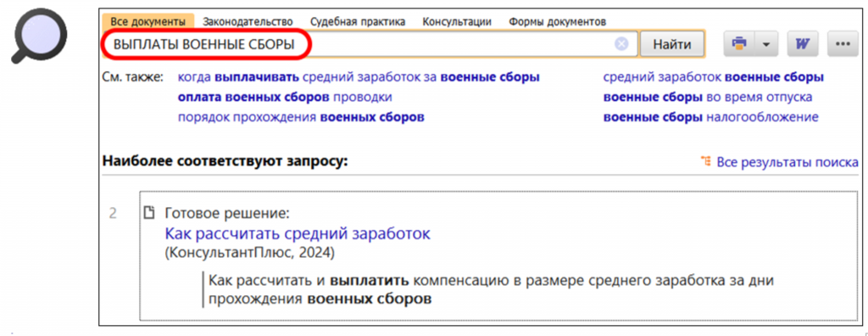Open document Как рассчитать средний заработок

coord(298,233)
